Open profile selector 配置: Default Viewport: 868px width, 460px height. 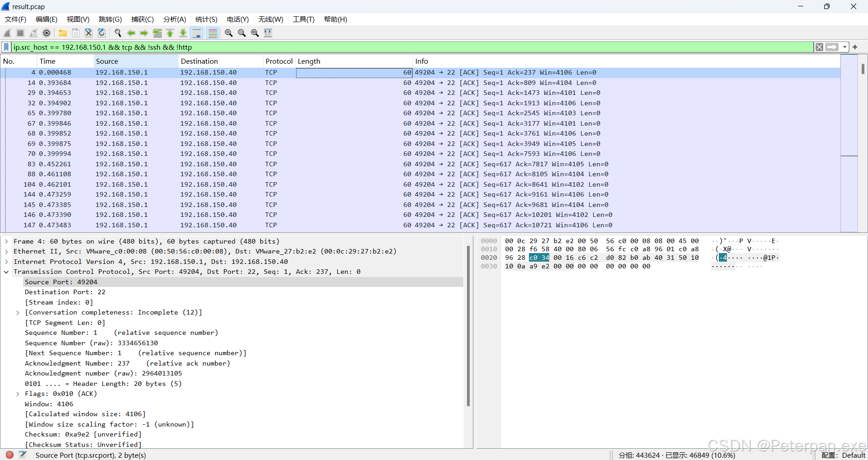843,455
